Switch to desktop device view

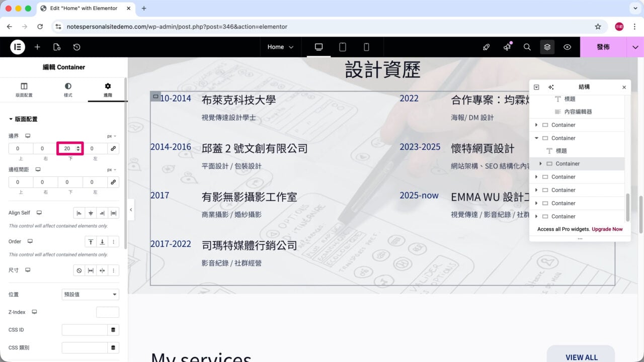point(318,47)
